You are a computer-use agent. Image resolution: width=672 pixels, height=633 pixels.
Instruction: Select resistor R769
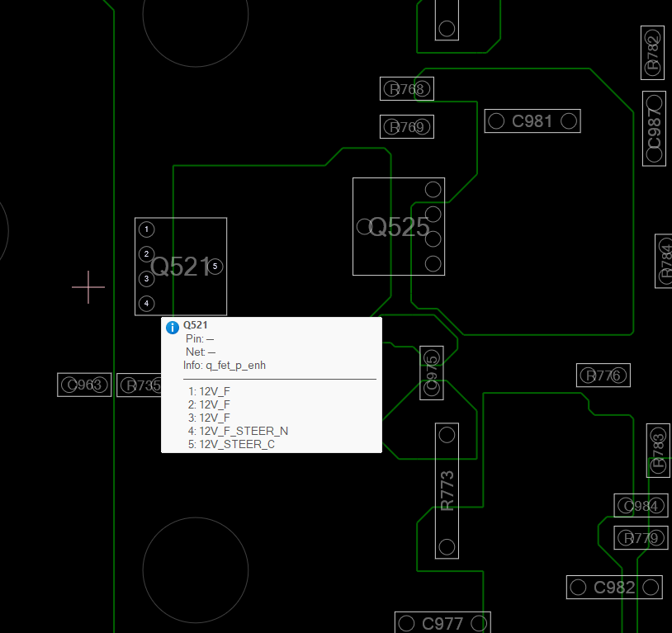point(406,127)
